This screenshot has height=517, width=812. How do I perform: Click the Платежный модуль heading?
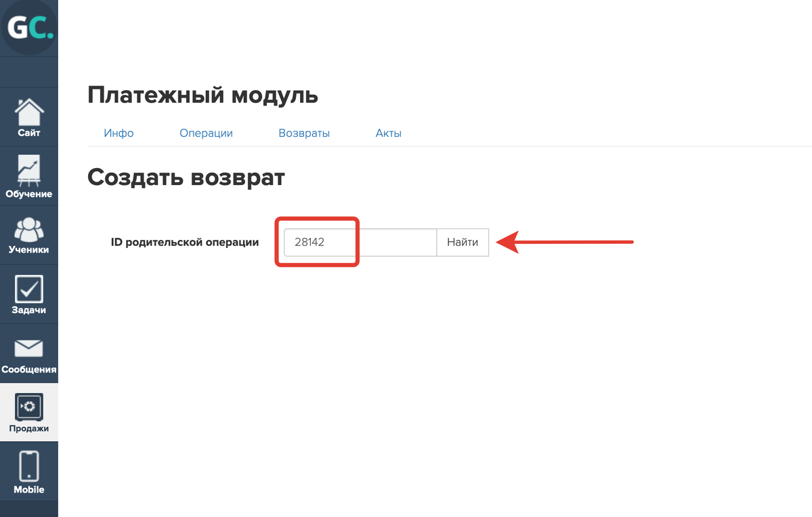[x=202, y=96]
